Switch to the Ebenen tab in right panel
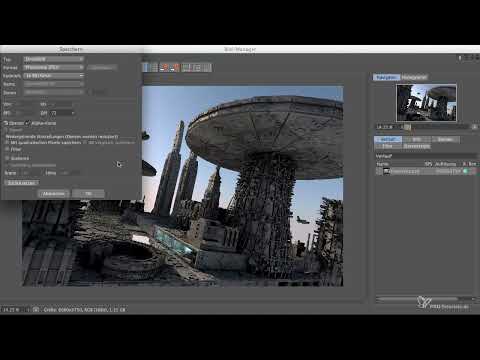The image size is (480, 360). click(445, 139)
